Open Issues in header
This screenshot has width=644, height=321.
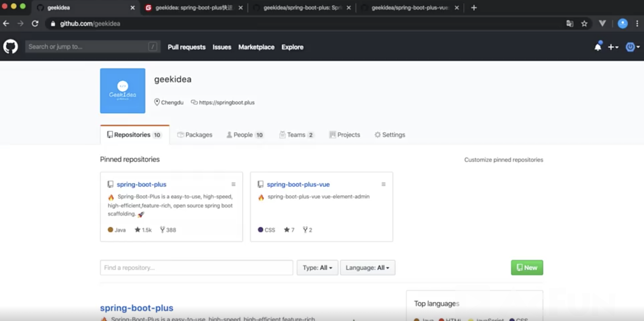point(222,47)
